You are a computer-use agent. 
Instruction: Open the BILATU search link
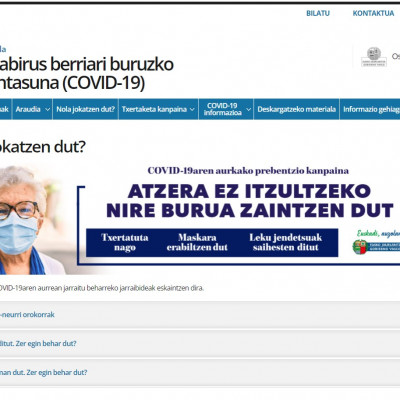click(x=318, y=13)
